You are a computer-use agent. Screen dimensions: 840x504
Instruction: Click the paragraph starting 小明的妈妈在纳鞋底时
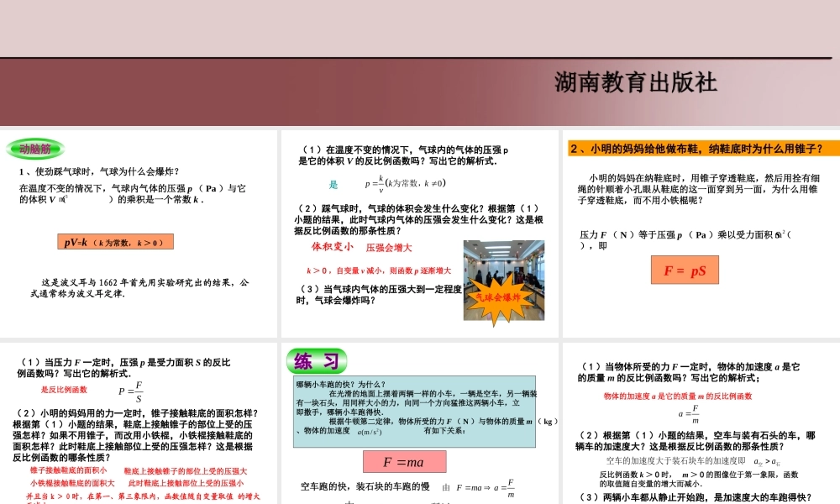point(699,189)
